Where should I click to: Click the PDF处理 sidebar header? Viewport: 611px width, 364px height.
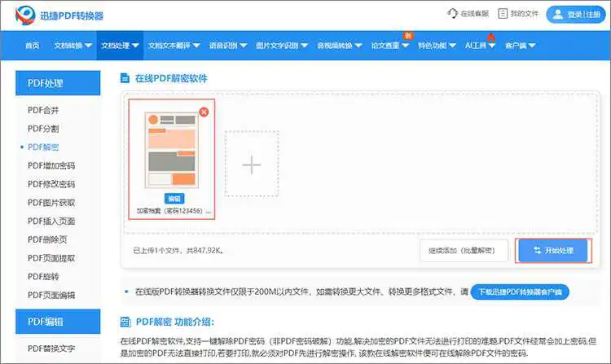(58, 83)
